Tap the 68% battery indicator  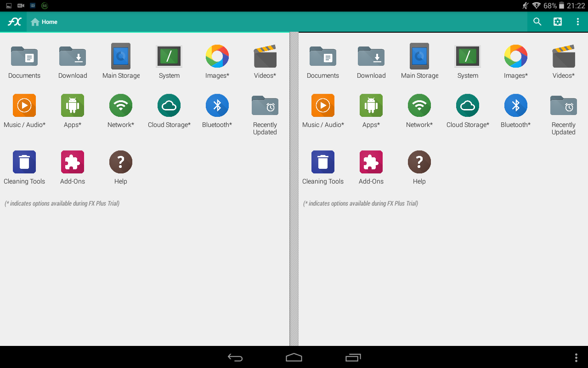click(554, 6)
